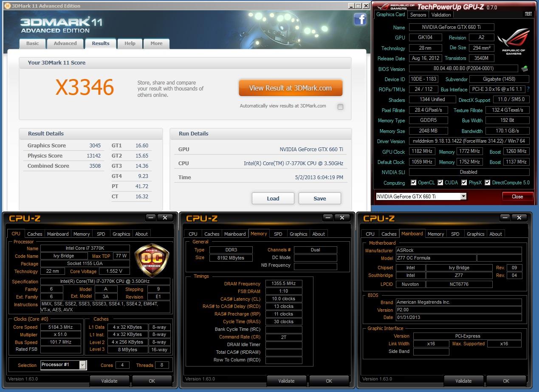Click the Gigabyte OC Motherboard badge in CPU-Z

tap(152, 260)
